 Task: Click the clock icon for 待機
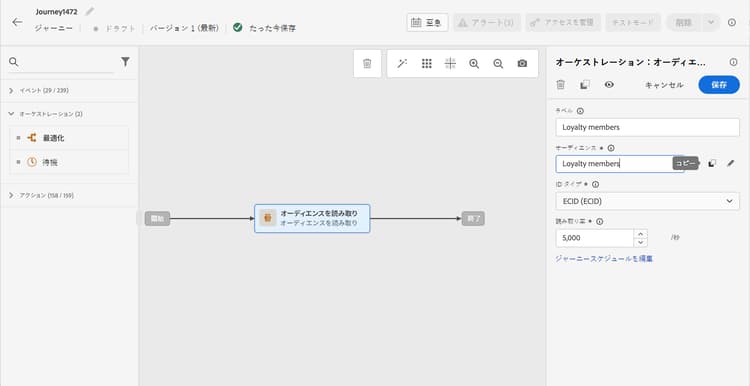(x=32, y=162)
